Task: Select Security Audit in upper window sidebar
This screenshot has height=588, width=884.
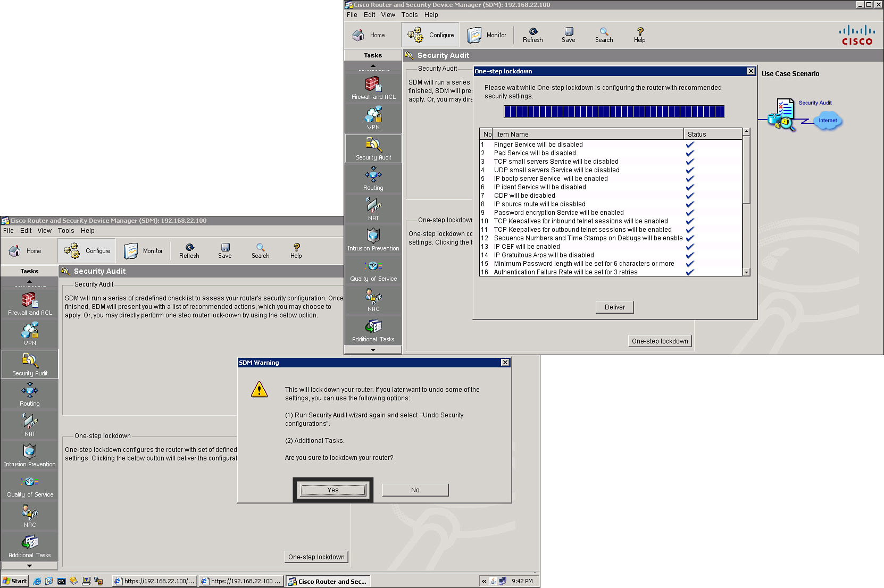Action: pos(373,148)
